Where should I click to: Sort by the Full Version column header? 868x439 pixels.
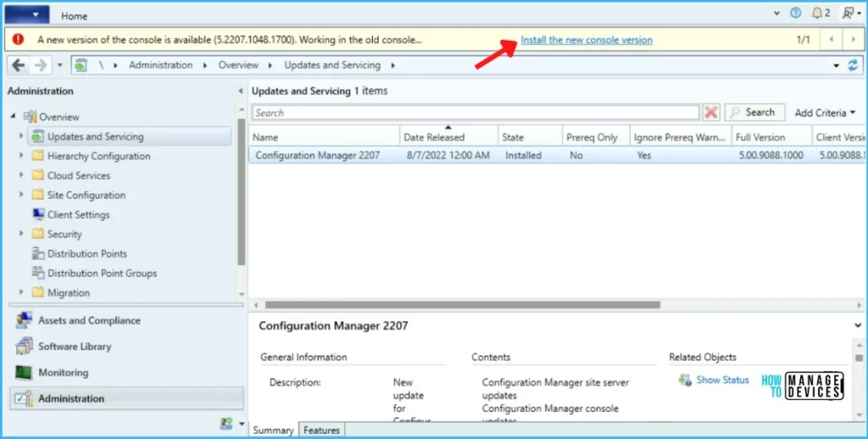pyautogui.click(x=771, y=137)
